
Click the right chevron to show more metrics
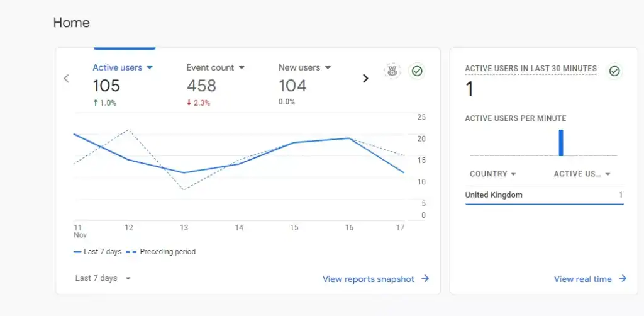tap(365, 79)
